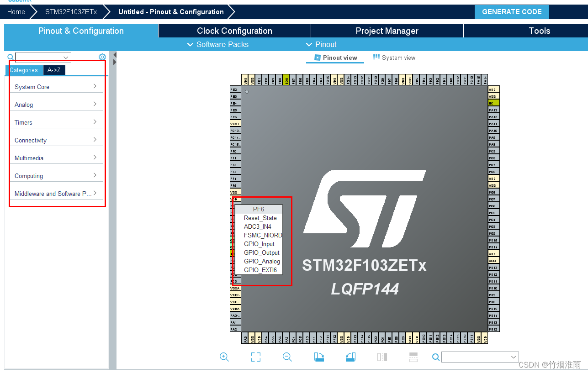The height and width of the screenshot is (373, 588).
Task: Expand Middleware and Software Packs category
Action: [57, 194]
